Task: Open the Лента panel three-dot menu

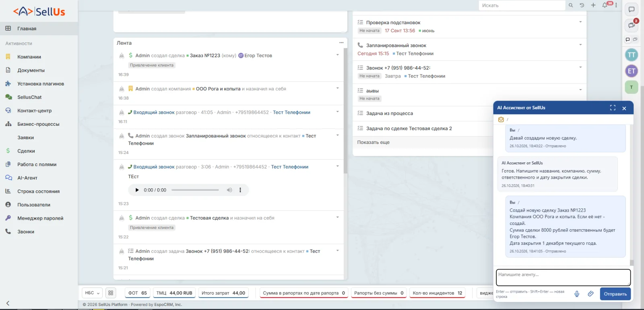Action: pyautogui.click(x=341, y=43)
